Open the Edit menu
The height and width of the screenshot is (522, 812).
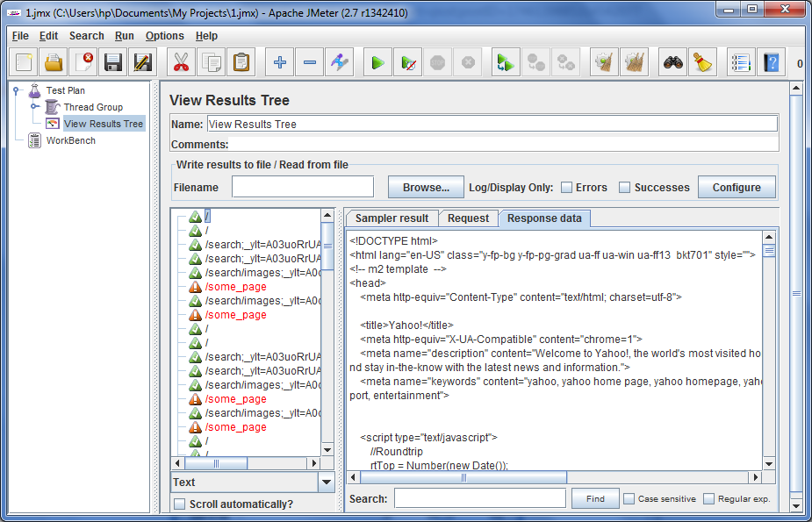pyautogui.click(x=48, y=36)
